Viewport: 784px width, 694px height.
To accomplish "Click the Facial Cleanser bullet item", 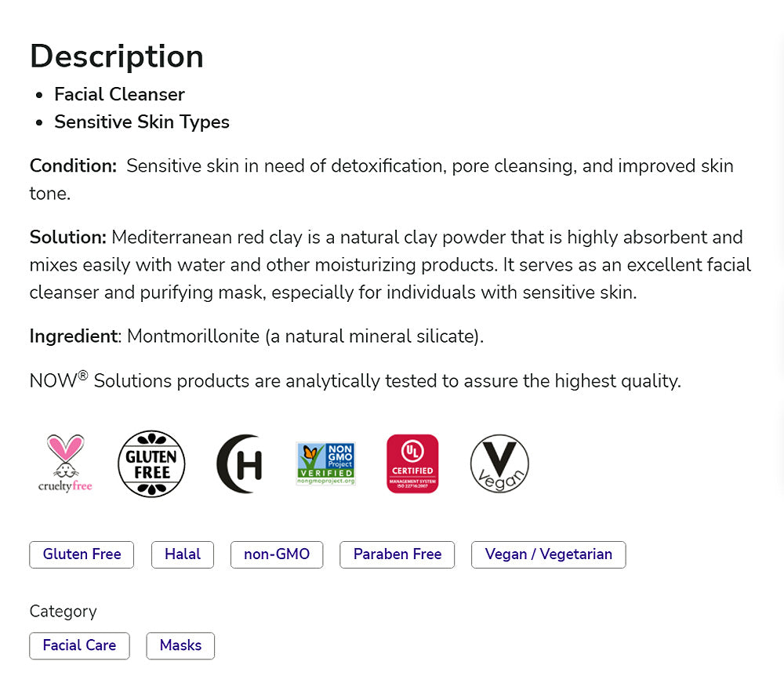I will click(x=119, y=94).
